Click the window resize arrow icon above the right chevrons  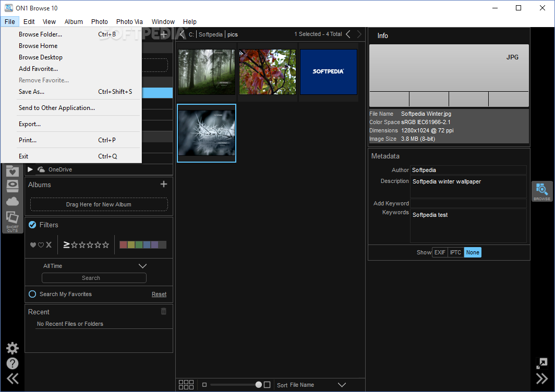click(x=542, y=363)
